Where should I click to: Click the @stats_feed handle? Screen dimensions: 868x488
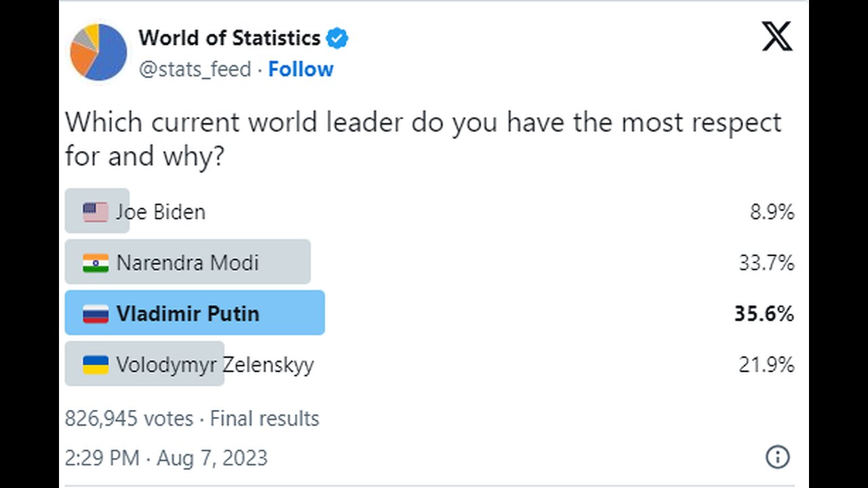tap(195, 69)
